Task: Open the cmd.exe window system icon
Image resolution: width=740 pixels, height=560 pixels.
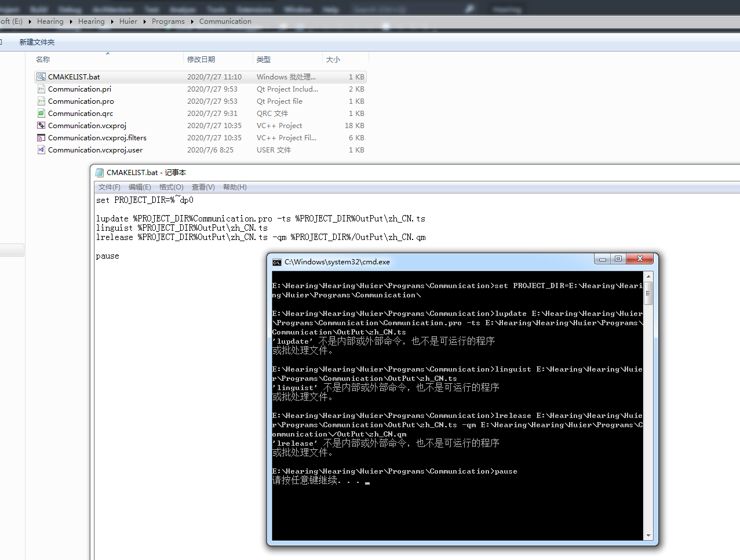Action: [277, 262]
